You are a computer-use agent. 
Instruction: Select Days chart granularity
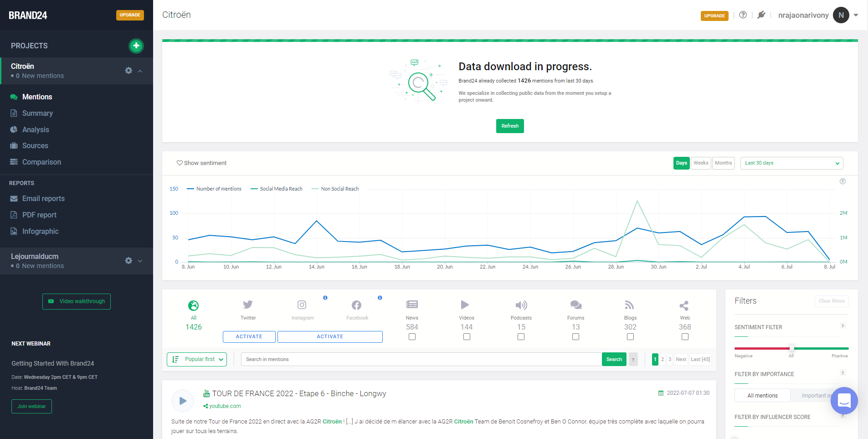(682, 163)
